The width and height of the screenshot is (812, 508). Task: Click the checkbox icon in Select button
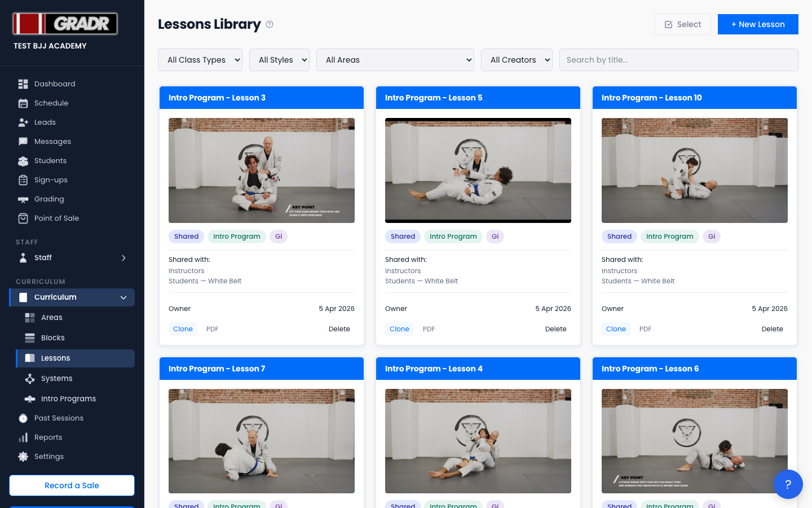[669, 24]
